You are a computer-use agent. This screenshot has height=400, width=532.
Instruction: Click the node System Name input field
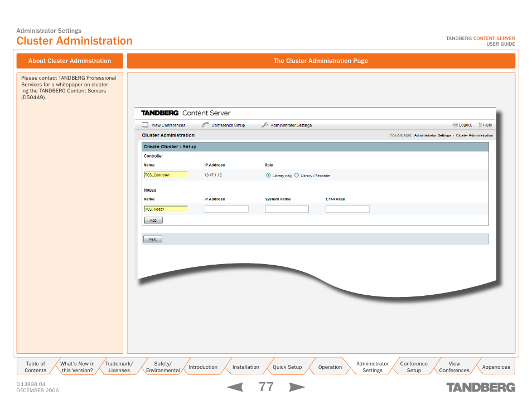287,209
